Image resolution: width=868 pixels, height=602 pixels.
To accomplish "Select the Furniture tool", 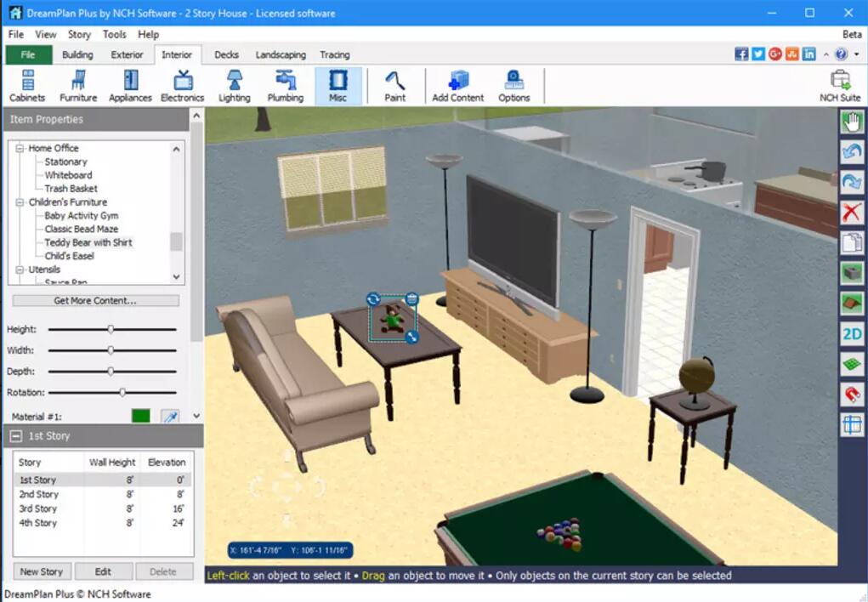I will [77, 85].
